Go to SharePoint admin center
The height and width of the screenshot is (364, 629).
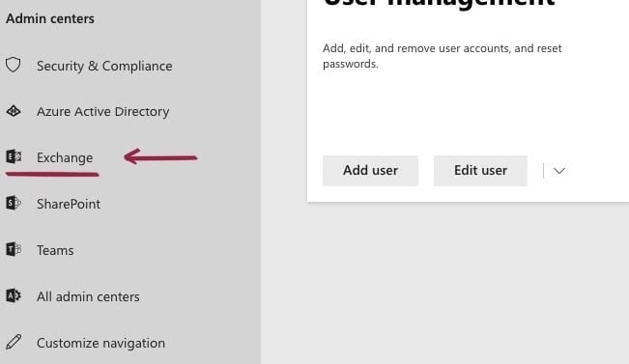point(69,204)
